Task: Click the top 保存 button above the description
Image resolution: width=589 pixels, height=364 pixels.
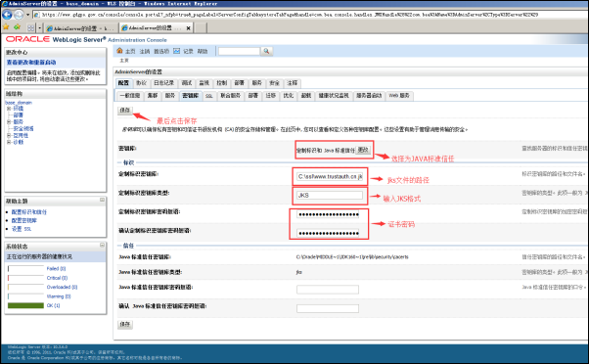Action: point(124,110)
